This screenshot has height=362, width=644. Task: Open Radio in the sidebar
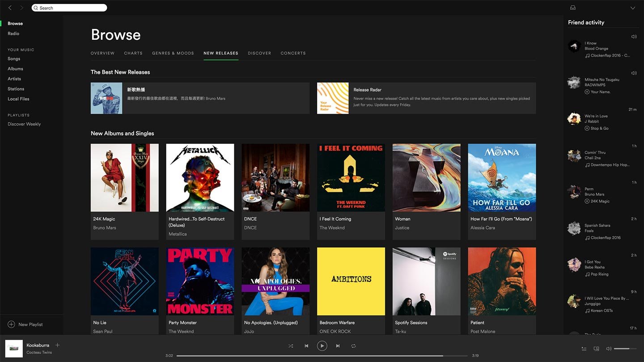(13, 34)
